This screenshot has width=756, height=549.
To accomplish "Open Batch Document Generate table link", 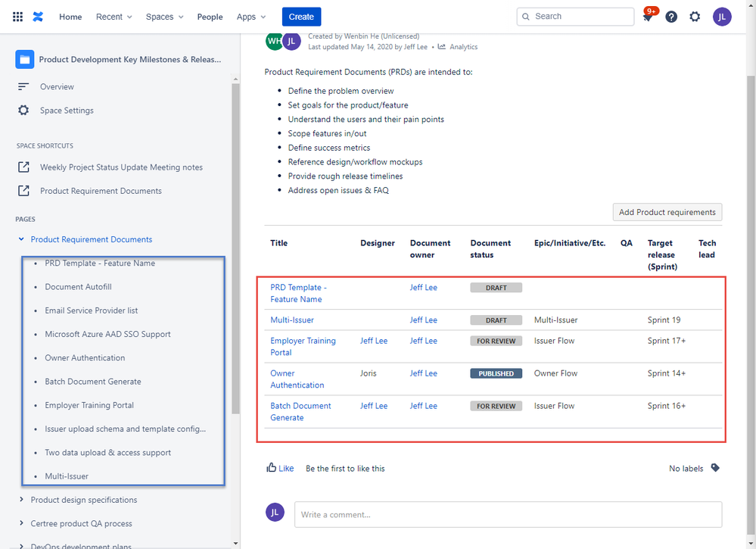I will coord(300,411).
